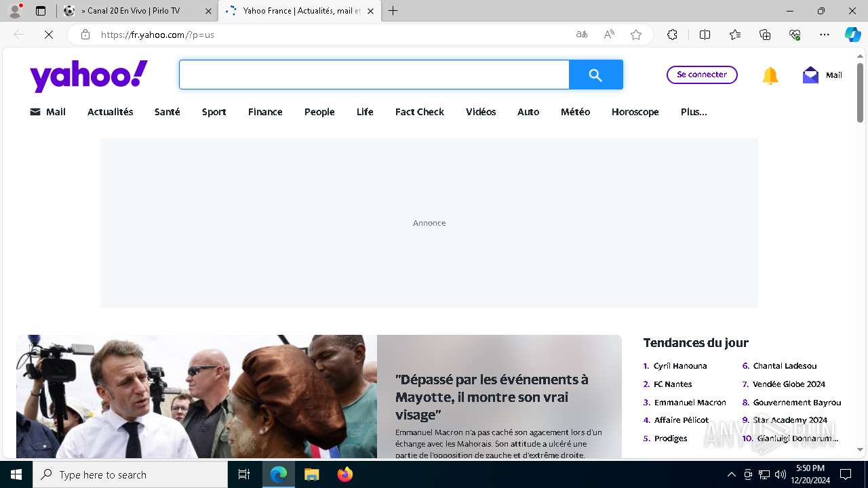
Task: Click the address bar URL
Action: pos(157,35)
